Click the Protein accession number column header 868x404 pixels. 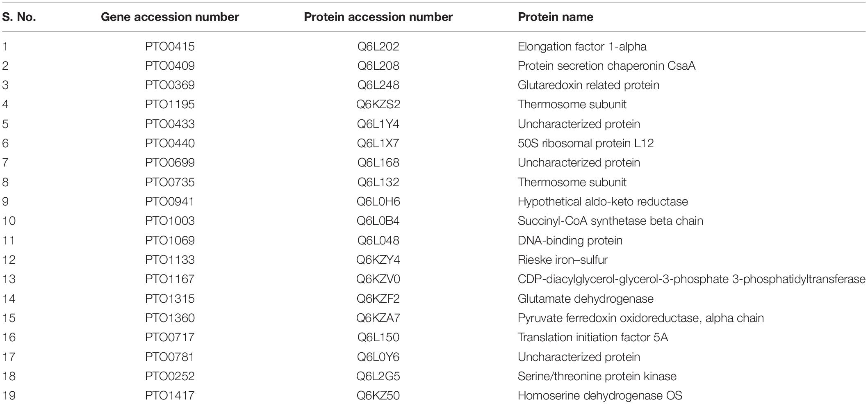[378, 17]
